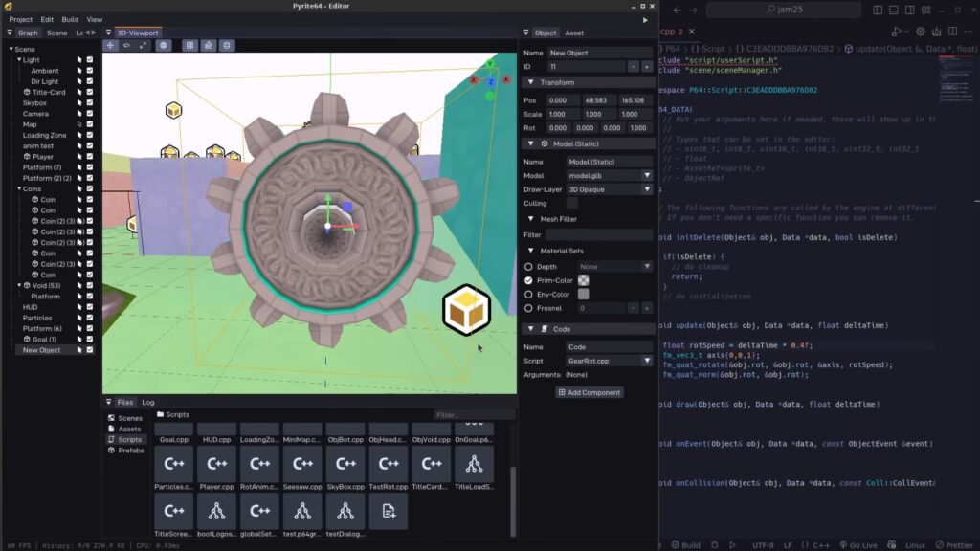Click the new script file icon
Screen dimensions: 980x551
pos(389,513)
